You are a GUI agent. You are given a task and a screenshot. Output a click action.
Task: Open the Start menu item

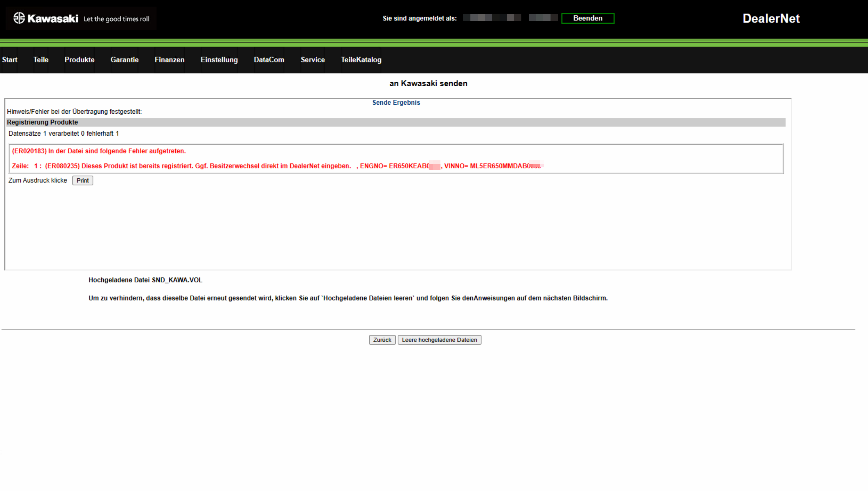pyautogui.click(x=9, y=60)
